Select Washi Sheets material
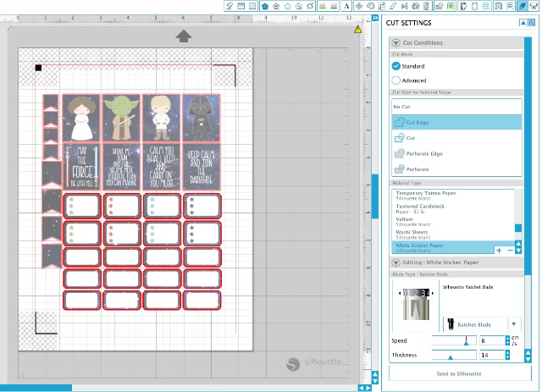The image size is (542, 392). [453, 235]
